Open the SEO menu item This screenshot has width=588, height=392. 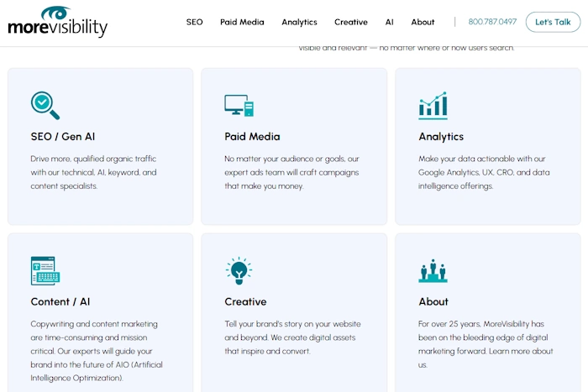tap(194, 22)
